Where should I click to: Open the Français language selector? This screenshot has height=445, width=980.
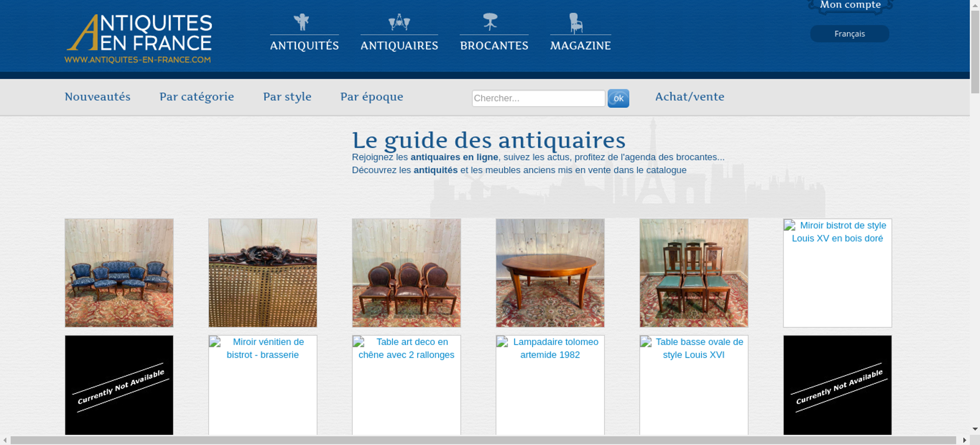[849, 34]
